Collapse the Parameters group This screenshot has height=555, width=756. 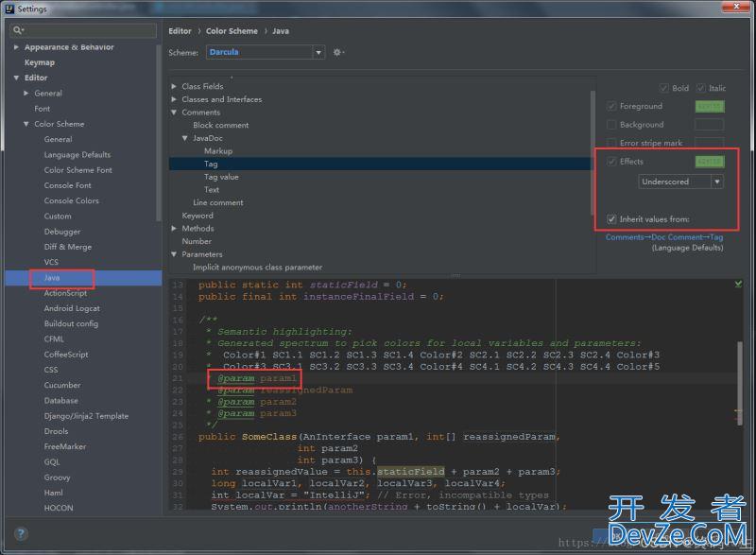point(174,254)
